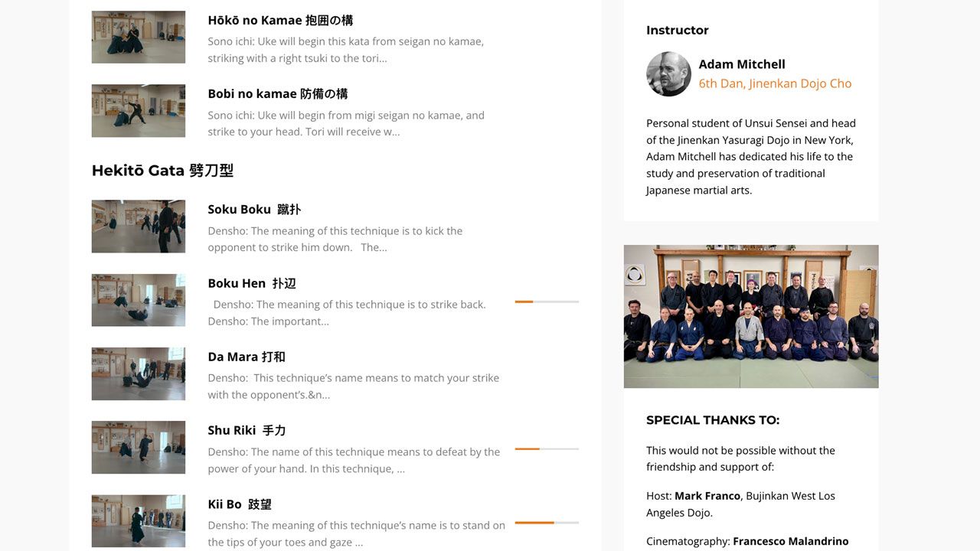This screenshot has width=980, height=551.
Task: Open the Da Mara lesson title
Action: (247, 357)
